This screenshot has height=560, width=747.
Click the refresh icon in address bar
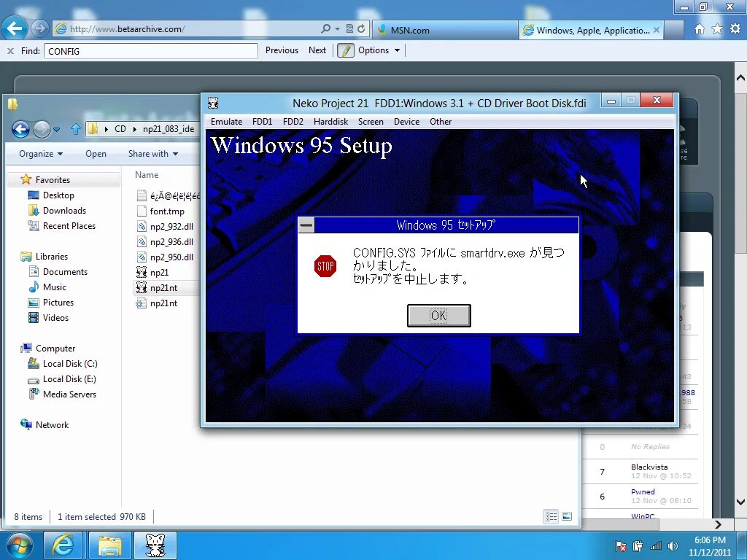[362, 29]
